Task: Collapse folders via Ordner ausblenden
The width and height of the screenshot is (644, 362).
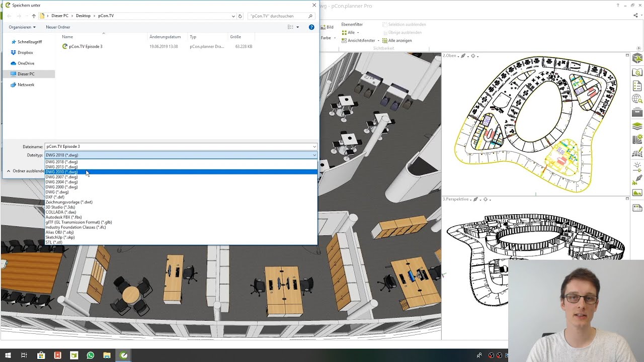Action: pyautogui.click(x=25, y=171)
